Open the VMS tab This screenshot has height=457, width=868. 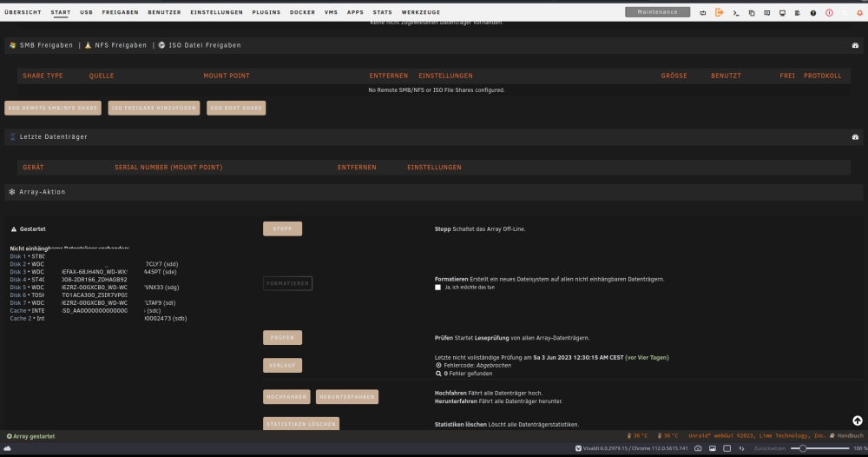tap(331, 12)
